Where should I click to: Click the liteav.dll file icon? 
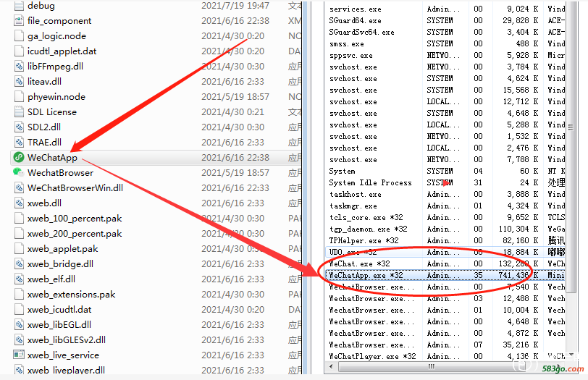pyautogui.click(x=19, y=81)
